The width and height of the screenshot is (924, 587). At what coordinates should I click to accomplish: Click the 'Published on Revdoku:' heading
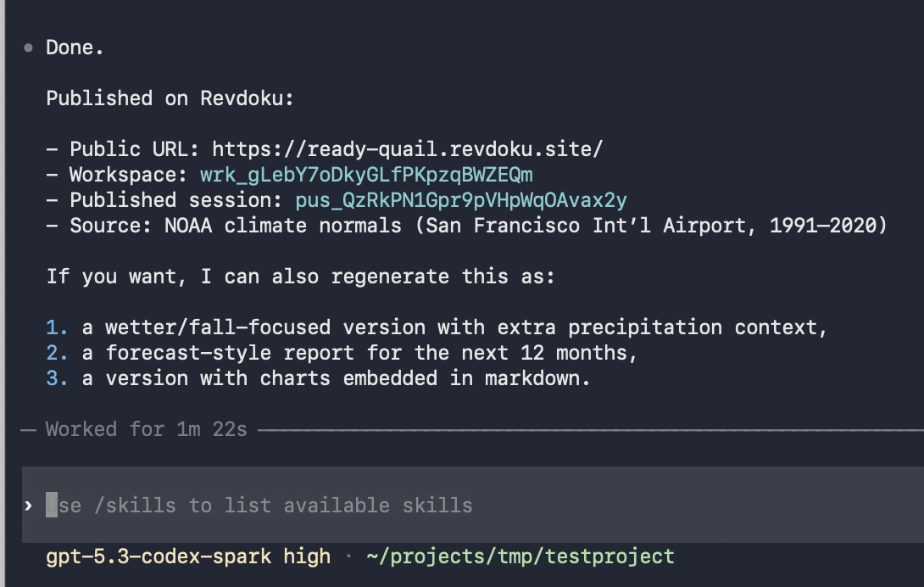[x=170, y=98]
